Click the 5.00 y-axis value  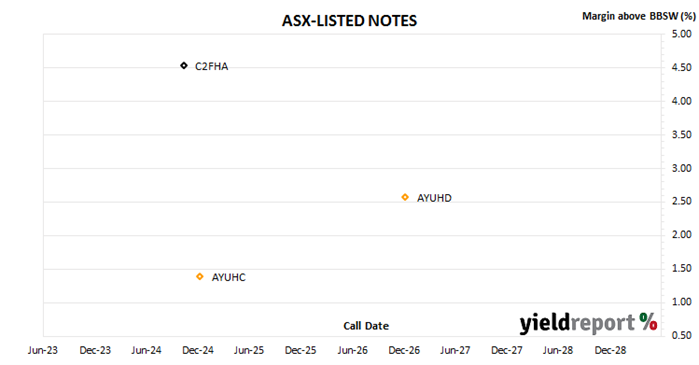coord(682,34)
